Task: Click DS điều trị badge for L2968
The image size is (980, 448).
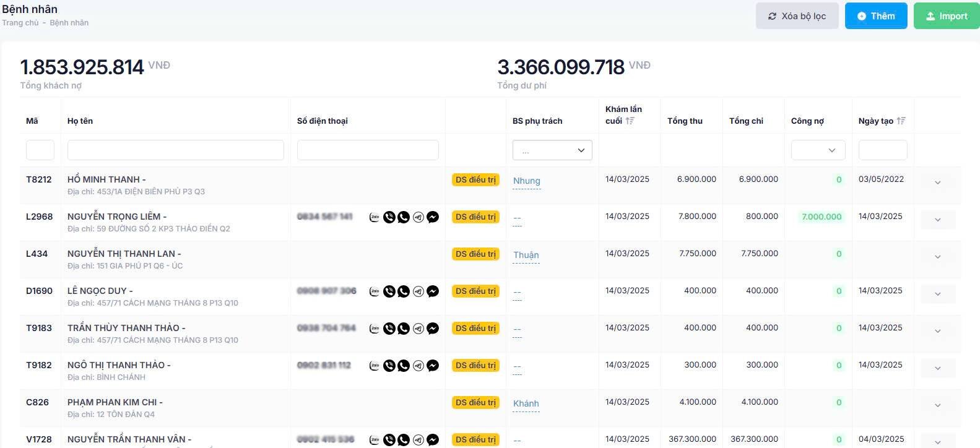Action: 475,217
